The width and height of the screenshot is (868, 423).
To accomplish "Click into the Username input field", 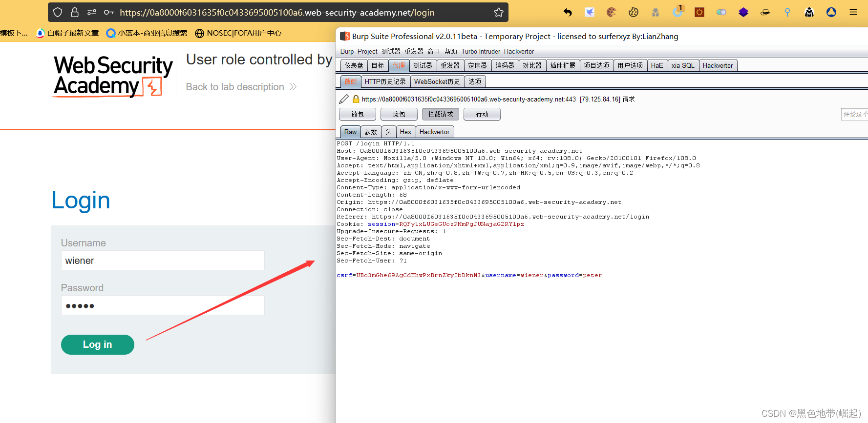I will 163,261.
